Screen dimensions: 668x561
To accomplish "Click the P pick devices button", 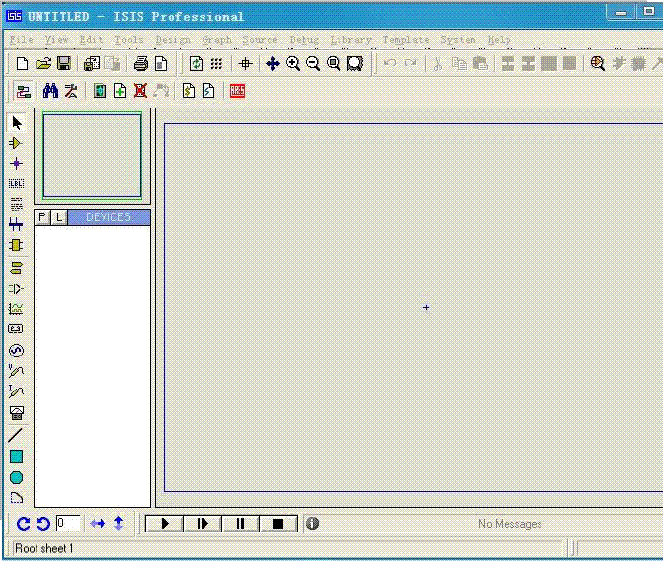I will [x=43, y=217].
